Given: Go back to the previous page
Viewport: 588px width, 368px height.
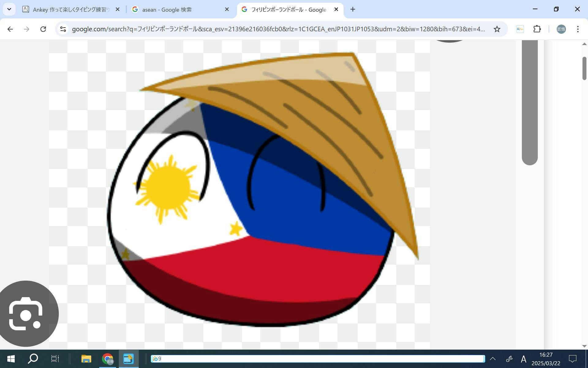Looking at the screenshot, I should pos(10,29).
